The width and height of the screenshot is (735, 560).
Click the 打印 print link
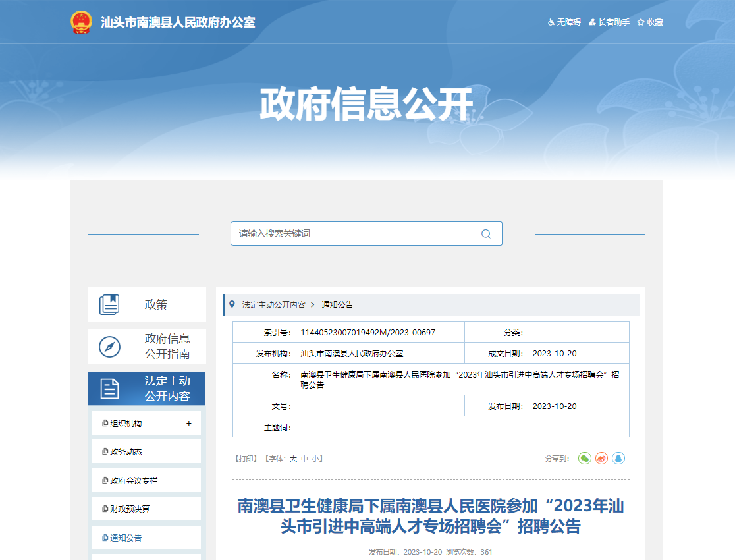(246, 459)
